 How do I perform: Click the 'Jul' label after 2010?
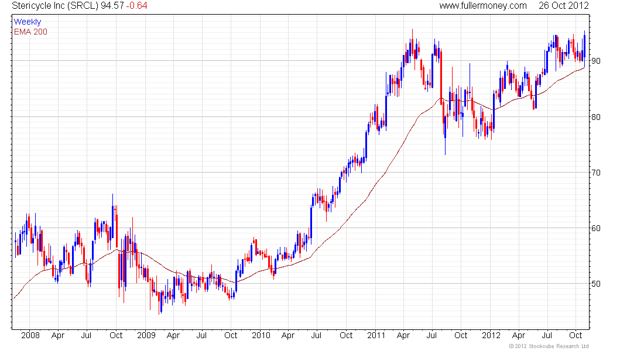(316, 335)
